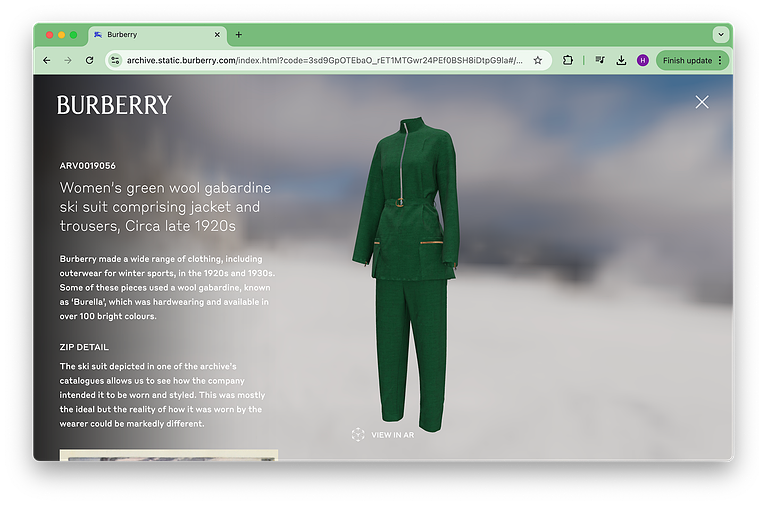
Task: Click the ZIP DETAIL heading
Action: 84,347
